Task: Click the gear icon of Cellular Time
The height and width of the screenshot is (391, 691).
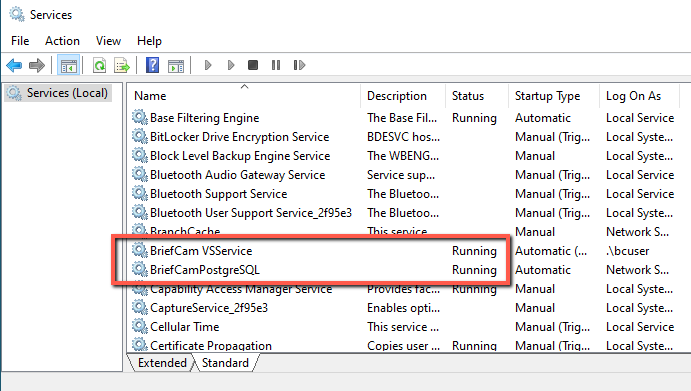Action: (140, 326)
